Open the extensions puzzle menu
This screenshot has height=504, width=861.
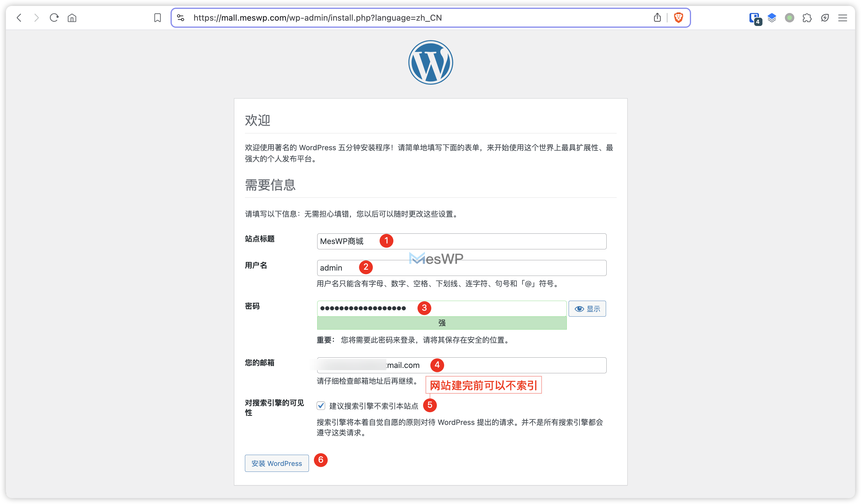tap(807, 18)
